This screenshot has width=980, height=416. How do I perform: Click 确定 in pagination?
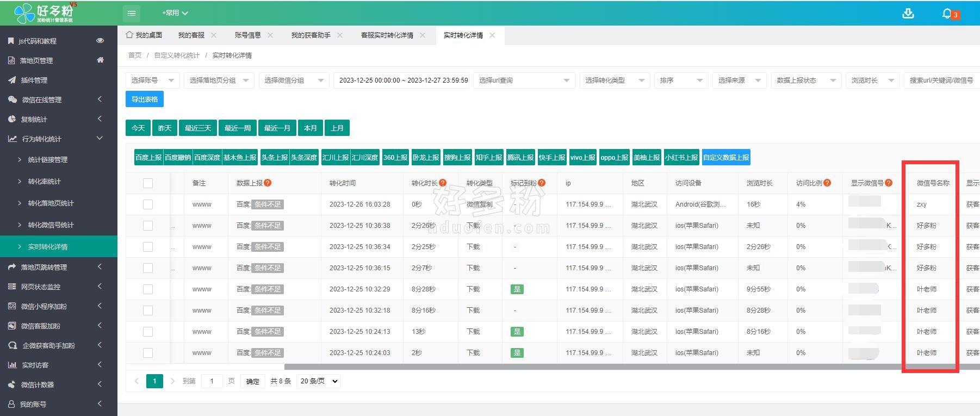[x=253, y=381]
